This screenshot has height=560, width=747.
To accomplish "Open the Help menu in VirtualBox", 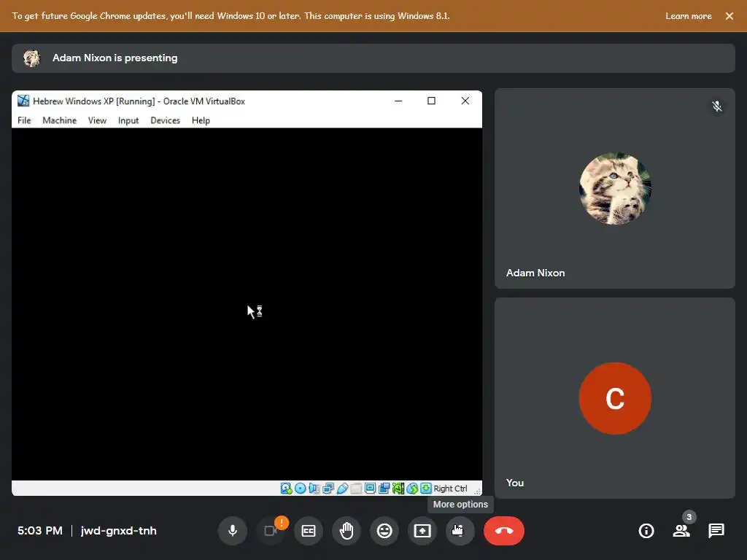I will 201,120.
